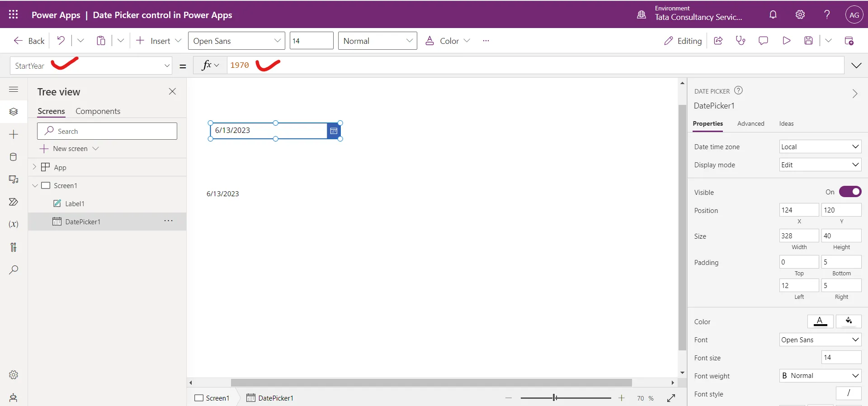Screen dimensions: 868x406
Task: Open the Comments icon
Action: coord(763,41)
